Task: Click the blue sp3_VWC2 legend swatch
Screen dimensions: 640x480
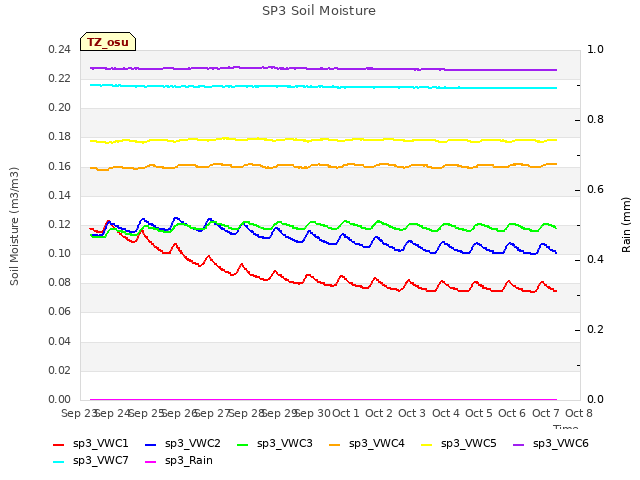Action: click(151, 445)
